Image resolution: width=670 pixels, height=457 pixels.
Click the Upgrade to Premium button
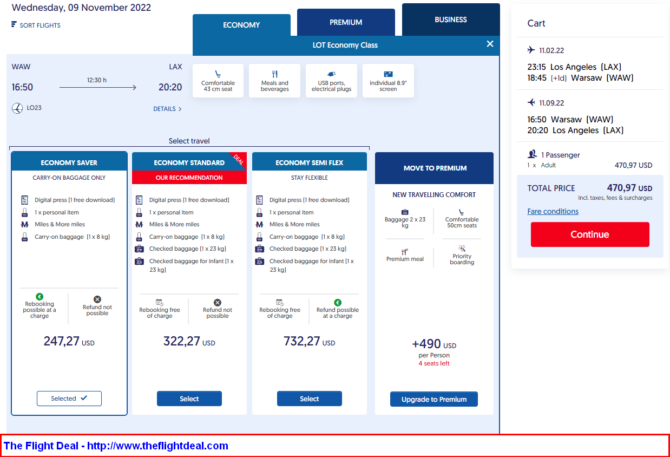click(x=434, y=399)
